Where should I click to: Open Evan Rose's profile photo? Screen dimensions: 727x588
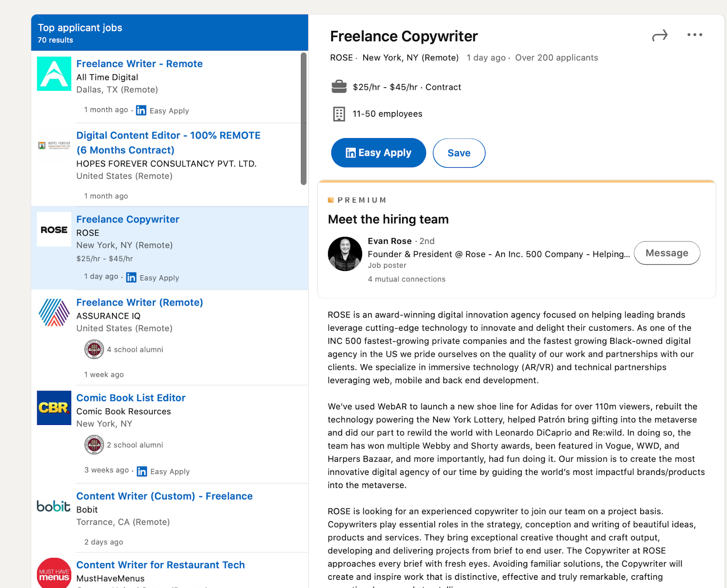[x=345, y=254]
